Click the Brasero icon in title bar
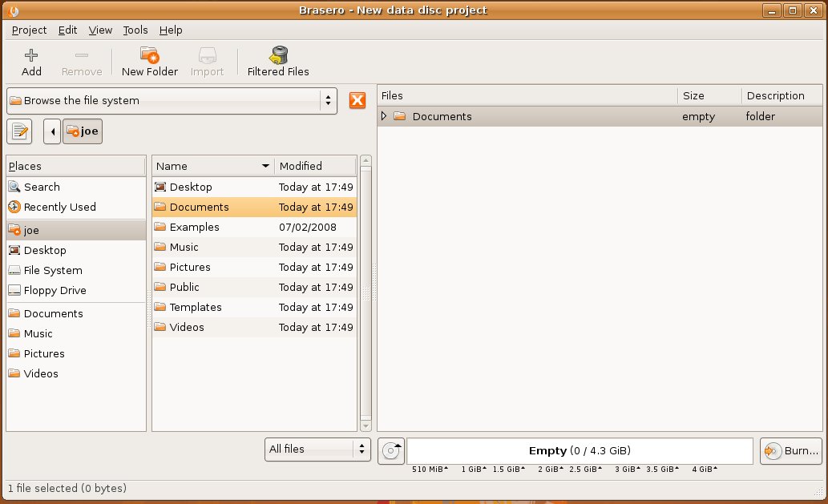Viewport: 828px width, 504px height. coord(13,10)
